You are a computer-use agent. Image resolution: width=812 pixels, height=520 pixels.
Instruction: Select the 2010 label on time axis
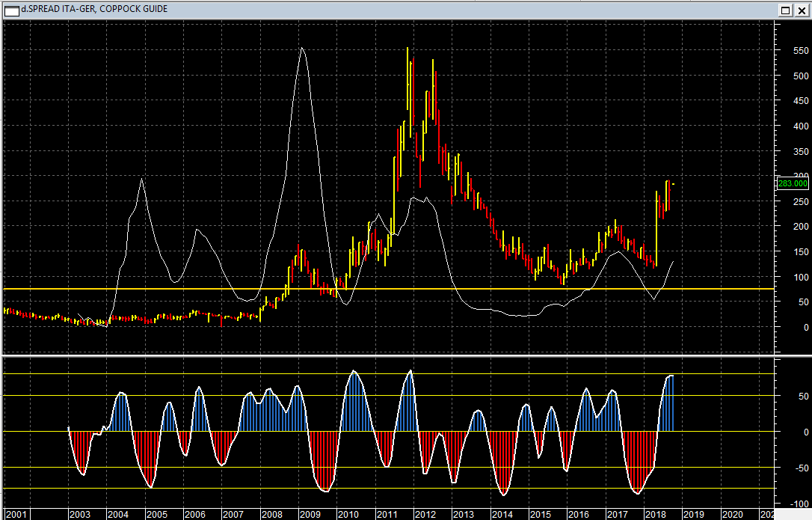pyautogui.click(x=348, y=514)
